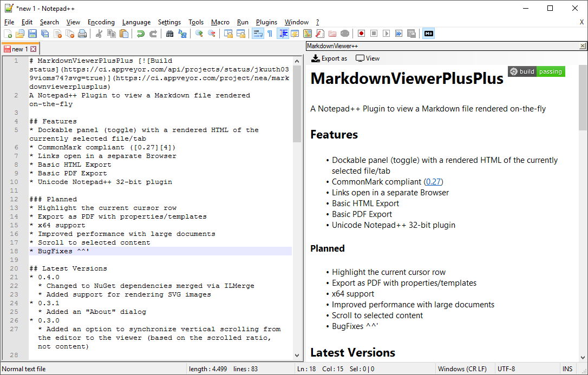This screenshot has width=588, height=375.
Task: Switch to the Language menu
Action: point(136,22)
